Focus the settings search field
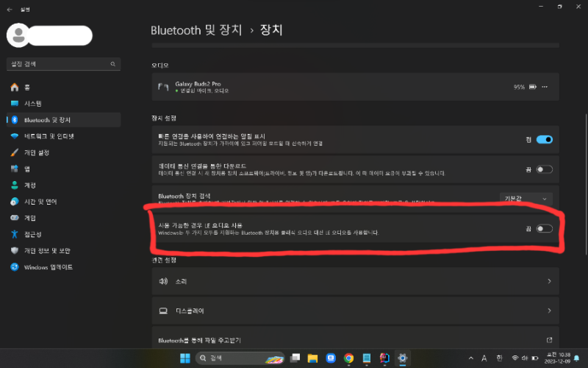 63,64
